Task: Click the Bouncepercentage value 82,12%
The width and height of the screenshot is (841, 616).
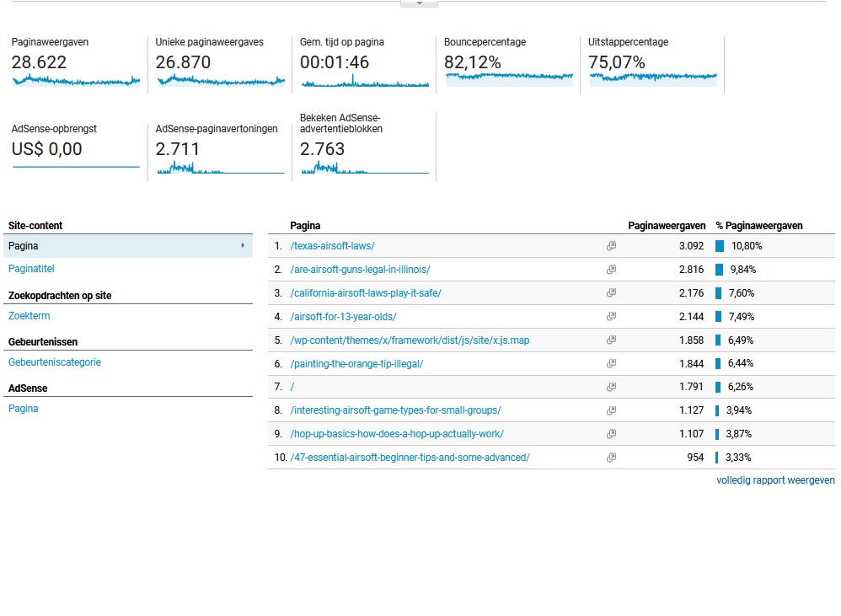Action: (473, 62)
